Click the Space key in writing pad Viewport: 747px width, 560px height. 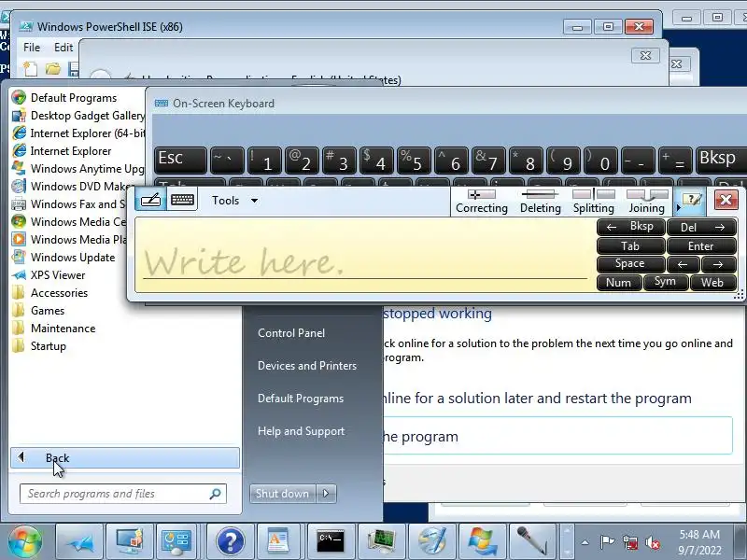click(631, 264)
